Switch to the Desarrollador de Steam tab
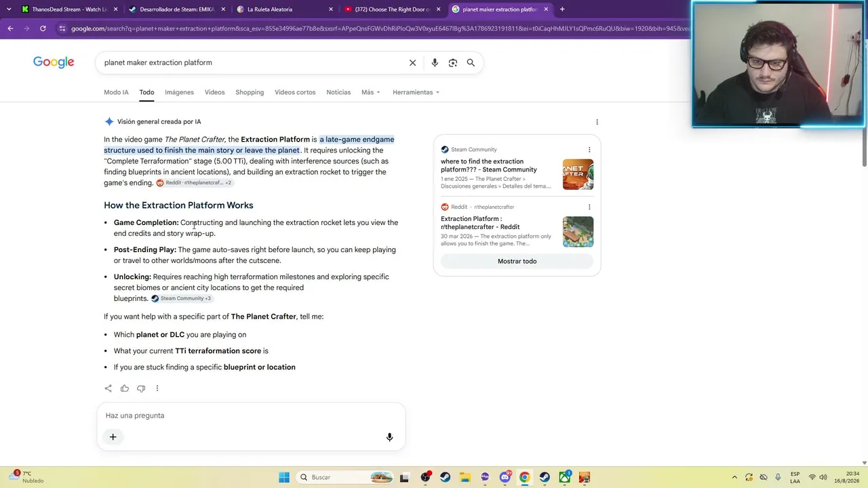 (x=176, y=9)
